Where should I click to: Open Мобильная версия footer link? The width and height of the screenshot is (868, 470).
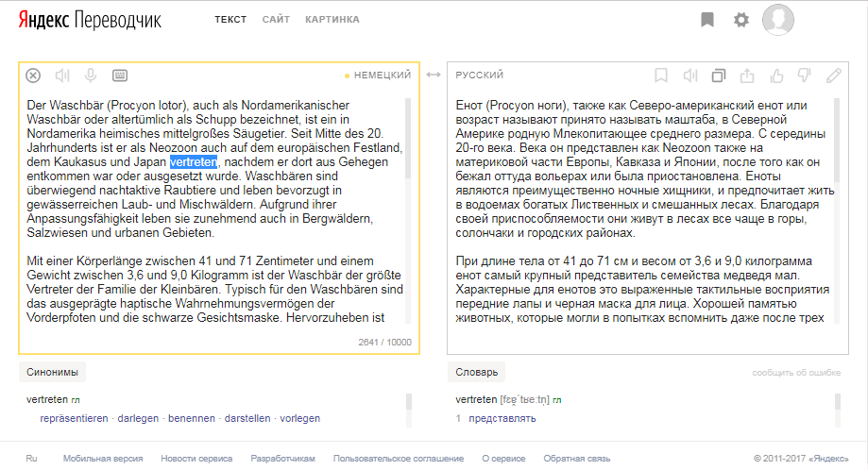103,459
